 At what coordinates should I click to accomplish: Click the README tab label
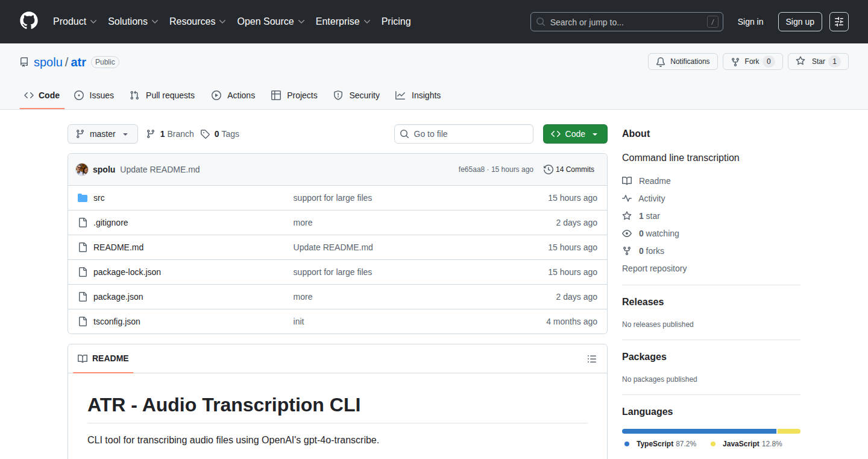pos(110,358)
